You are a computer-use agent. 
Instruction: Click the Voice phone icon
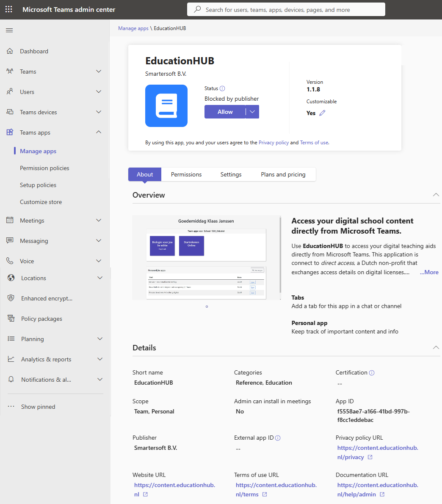[x=10, y=261]
